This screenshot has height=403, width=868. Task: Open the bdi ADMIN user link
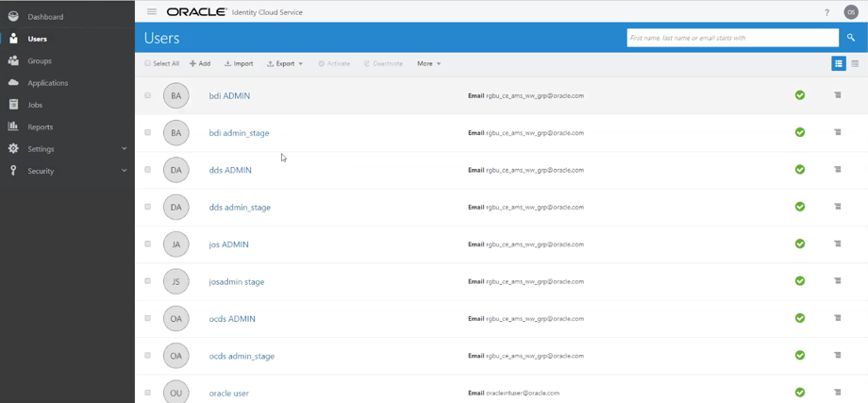[x=229, y=95]
